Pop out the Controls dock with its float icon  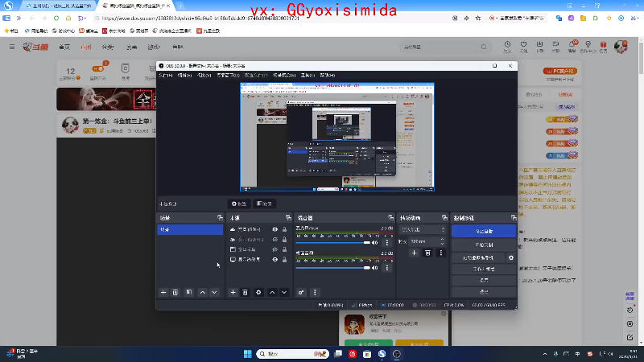click(x=514, y=217)
